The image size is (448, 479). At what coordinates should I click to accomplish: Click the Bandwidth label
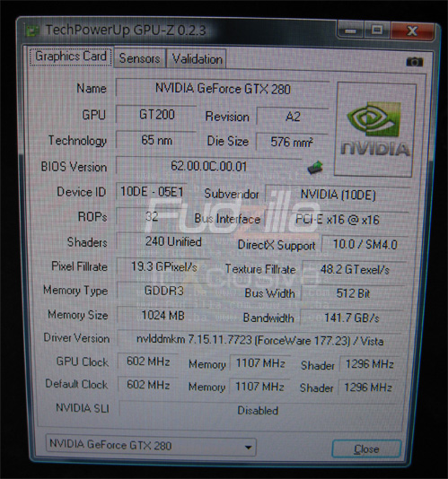(x=268, y=318)
